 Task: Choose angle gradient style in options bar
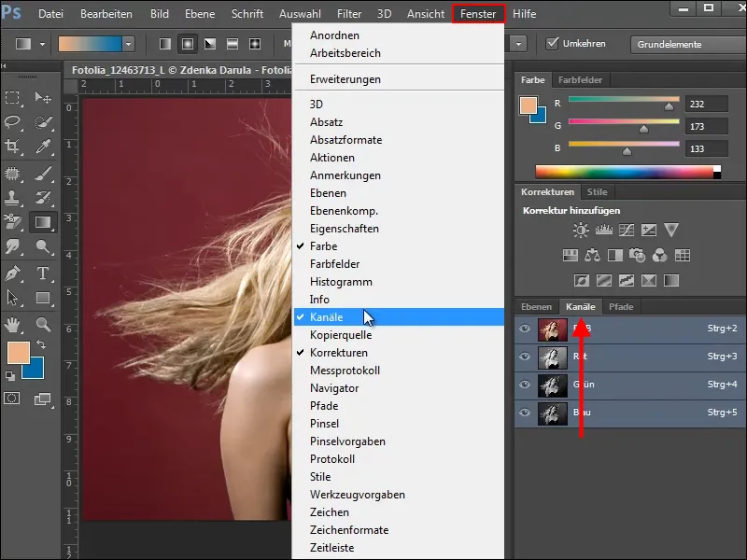[210, 44]
